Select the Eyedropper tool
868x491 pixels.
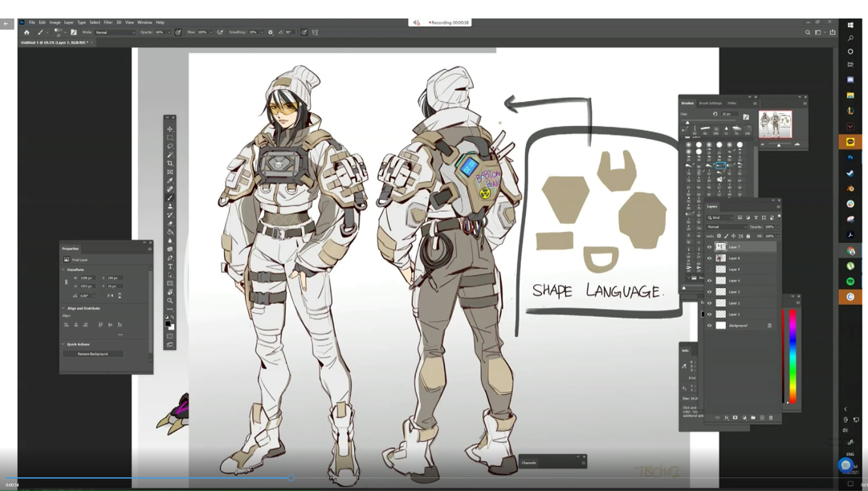(170, 181)
